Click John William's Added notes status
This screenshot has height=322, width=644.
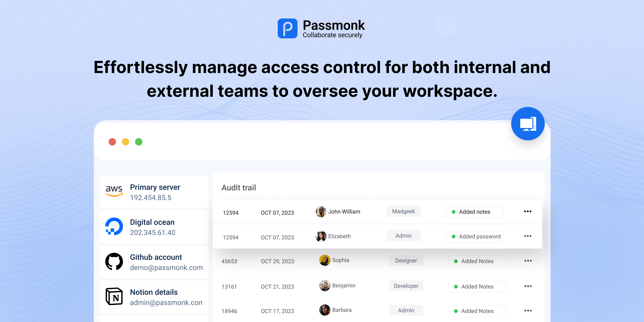[x=475, y=212]
